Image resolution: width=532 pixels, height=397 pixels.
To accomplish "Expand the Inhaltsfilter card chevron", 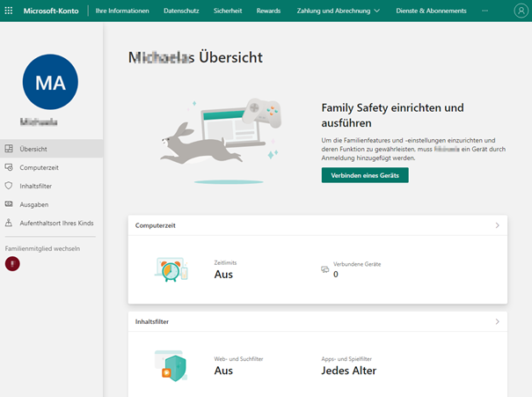I will 497,321.
